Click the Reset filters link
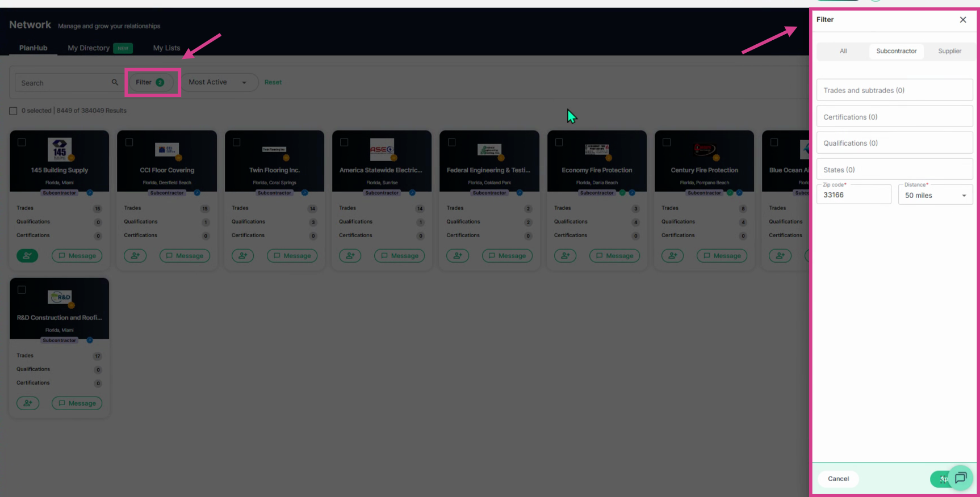This screenshot has height=497, width=980. coord(273,82)
